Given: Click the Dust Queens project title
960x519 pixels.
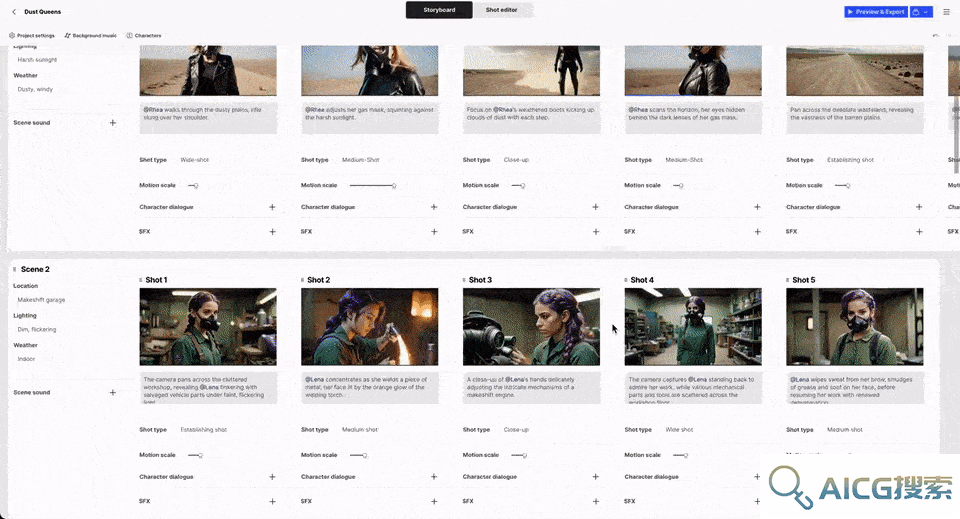Looking at the screenshot, I should pyautogui.click(x=42, y=12).
